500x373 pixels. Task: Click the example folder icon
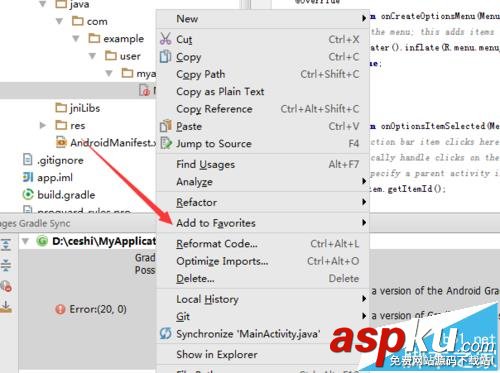click(94, 38)
